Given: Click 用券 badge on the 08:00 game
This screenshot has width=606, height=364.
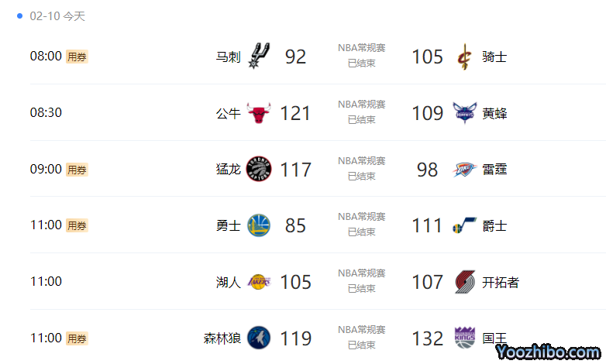Looking at the screenshot, I should click(x=77, y=57).
